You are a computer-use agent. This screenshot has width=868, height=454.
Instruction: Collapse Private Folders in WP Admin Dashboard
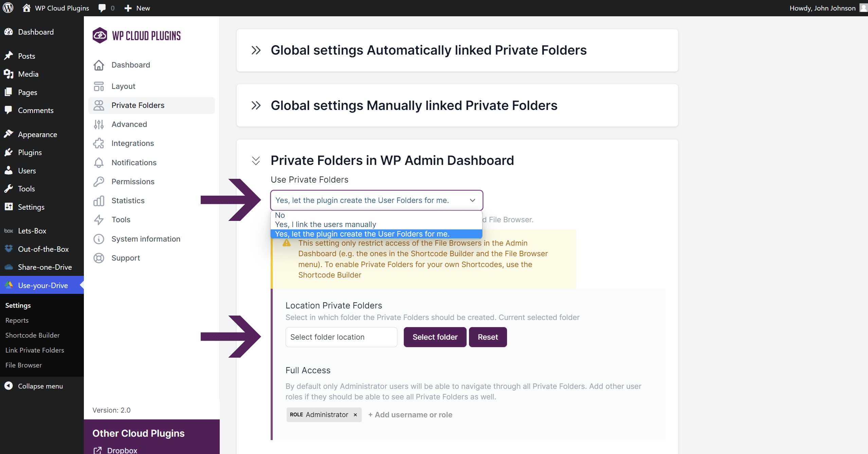pos(256,160)
